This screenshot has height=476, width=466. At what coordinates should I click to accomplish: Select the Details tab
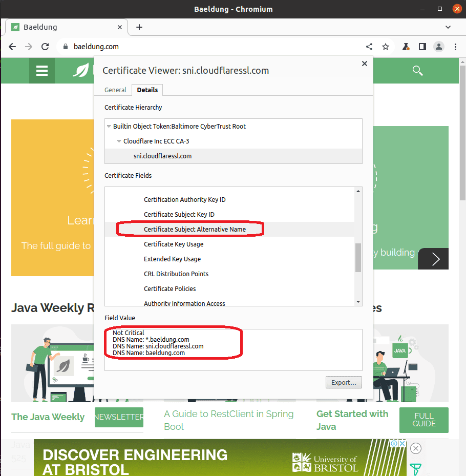click(x=147, y=90)
